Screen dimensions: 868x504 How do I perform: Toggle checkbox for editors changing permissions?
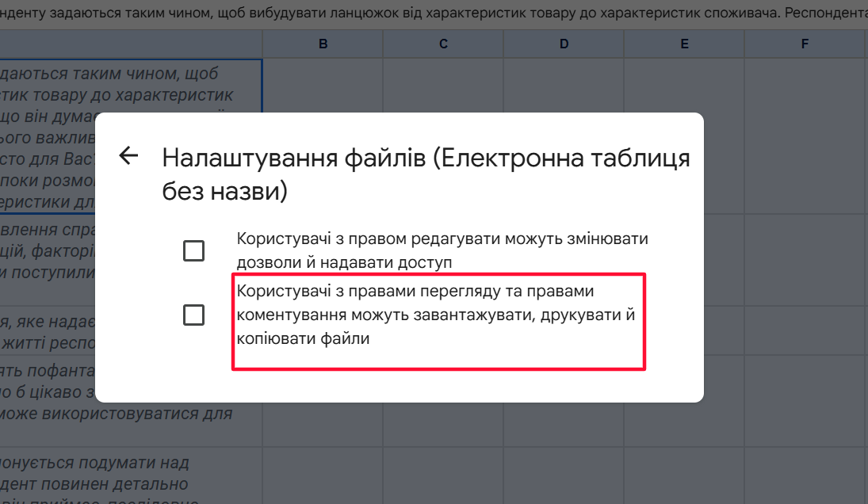[193, 250]
